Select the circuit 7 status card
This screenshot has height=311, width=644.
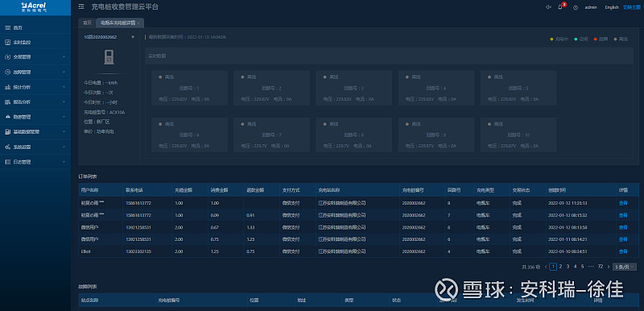pos(271,135)
